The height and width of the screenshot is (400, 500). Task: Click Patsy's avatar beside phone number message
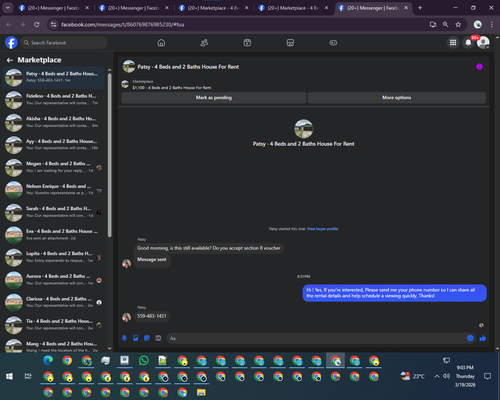point(126,317)
